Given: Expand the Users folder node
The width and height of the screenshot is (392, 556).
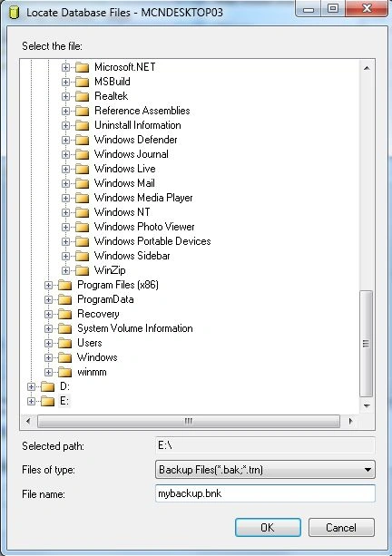Looking at the screenshot, I should 49,344.
